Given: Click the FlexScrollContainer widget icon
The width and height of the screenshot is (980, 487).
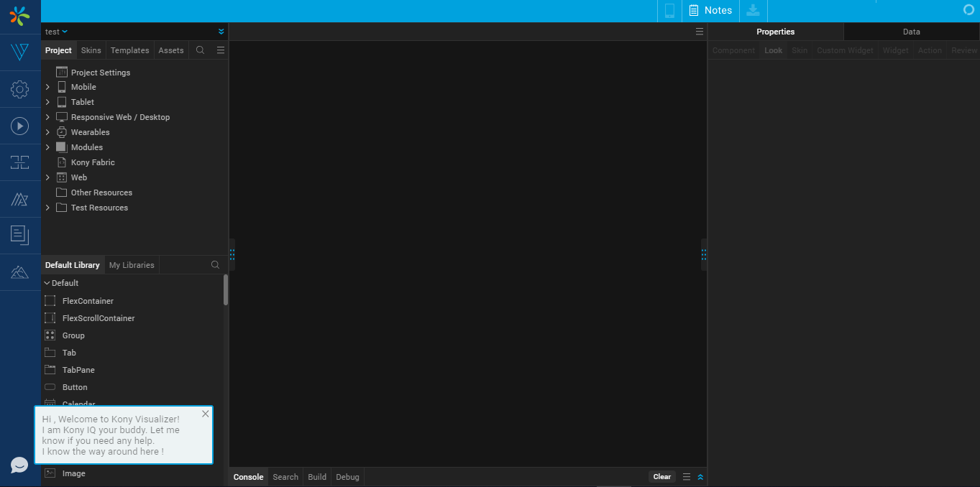Looking at the screenshot, I should click(50, 318).
